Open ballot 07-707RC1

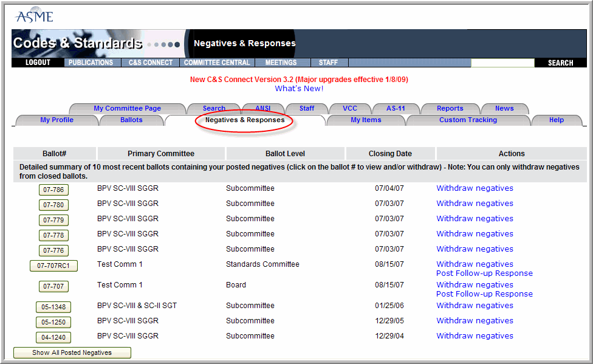53,266
